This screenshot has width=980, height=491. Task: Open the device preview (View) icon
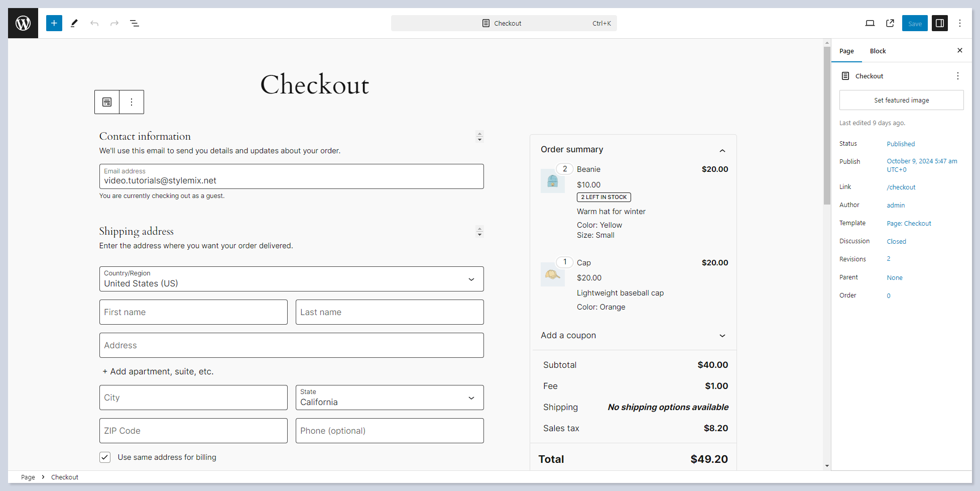pyautogui.click(x=870, y=23)
